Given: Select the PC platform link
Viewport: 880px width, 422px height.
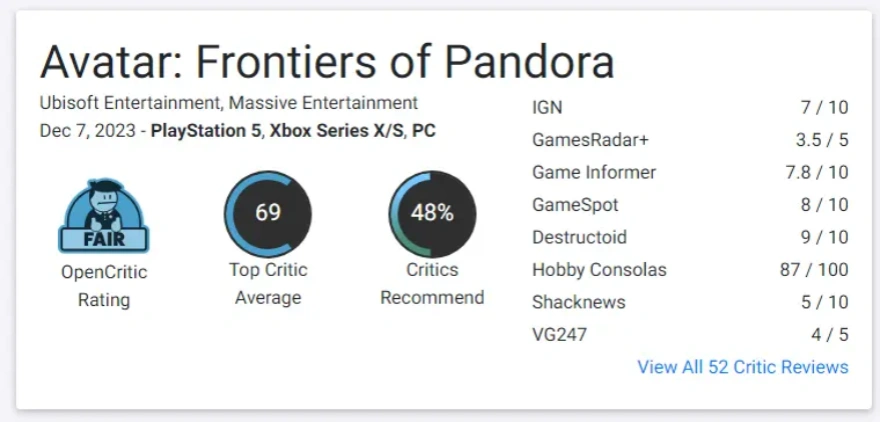Looking at the screenshot, I should point(423,131).
